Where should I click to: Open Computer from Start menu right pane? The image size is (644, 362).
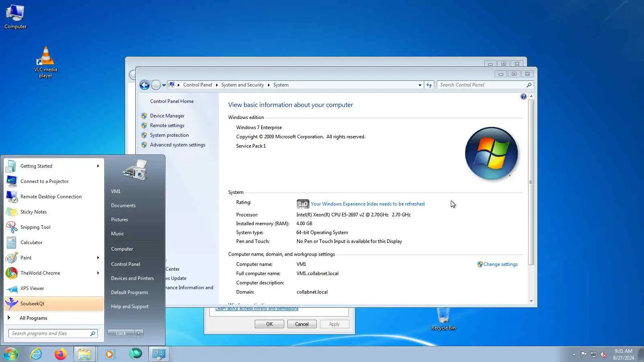pyautogui.click(x=122, y=249)
